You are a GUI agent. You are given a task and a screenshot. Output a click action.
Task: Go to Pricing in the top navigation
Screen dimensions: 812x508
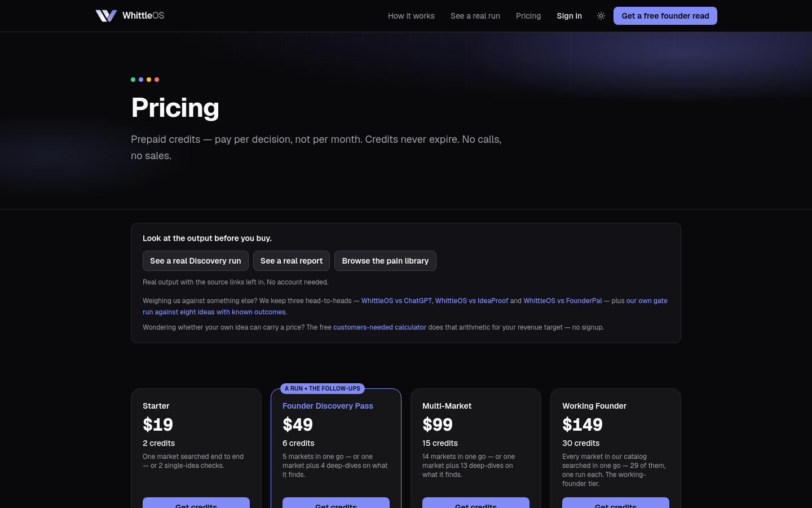(528, 16)
